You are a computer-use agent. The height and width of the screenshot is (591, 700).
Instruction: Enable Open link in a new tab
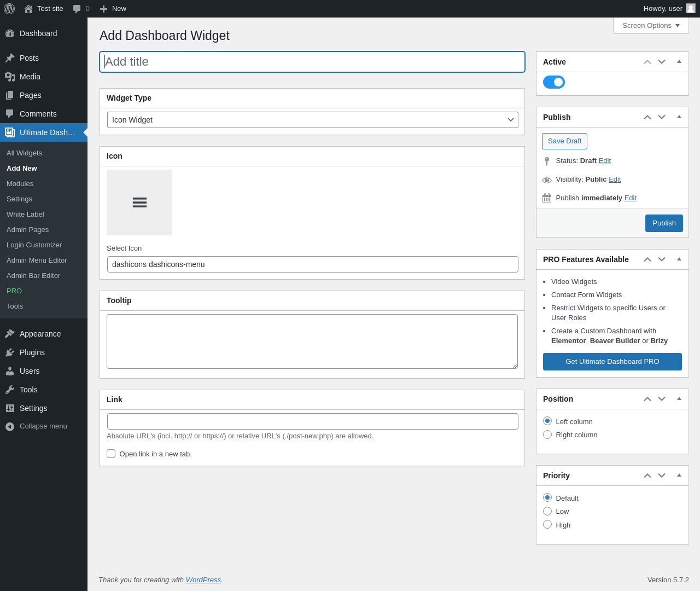pos(111,454)
